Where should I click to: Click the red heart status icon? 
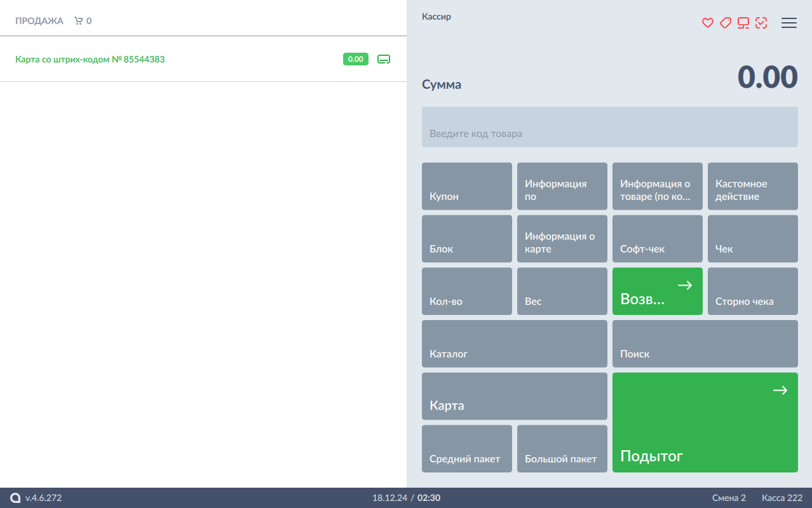707,23
